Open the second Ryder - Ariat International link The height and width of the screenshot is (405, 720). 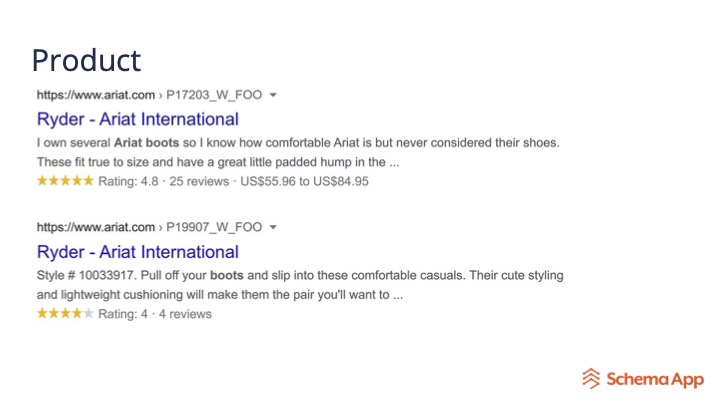[138, 252]
